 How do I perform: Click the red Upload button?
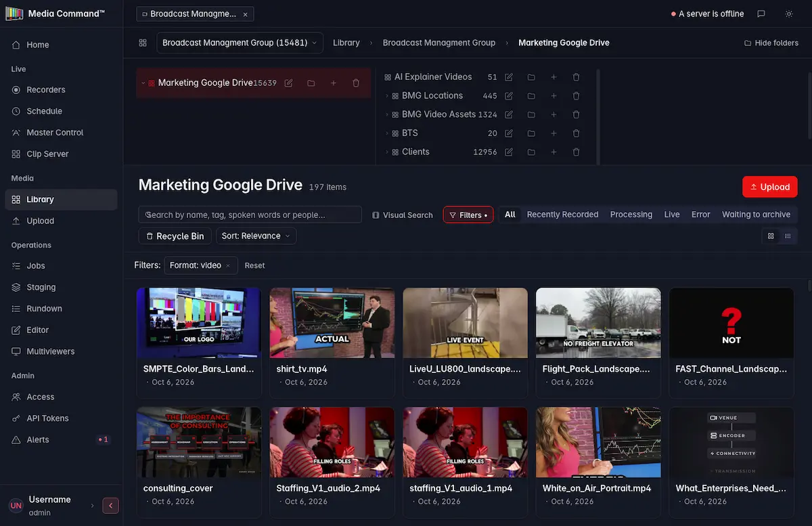(770, 187)
